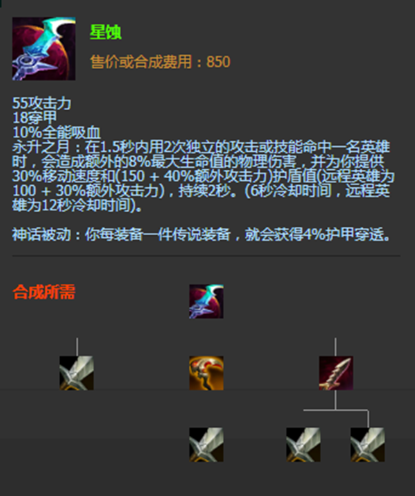The image size is (415, 496).
Task: Click the connector line above Serrated Dirk
Action: pos(335,347)
